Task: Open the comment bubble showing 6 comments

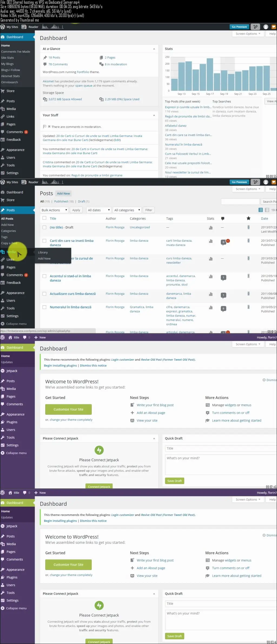Action: 223,309
